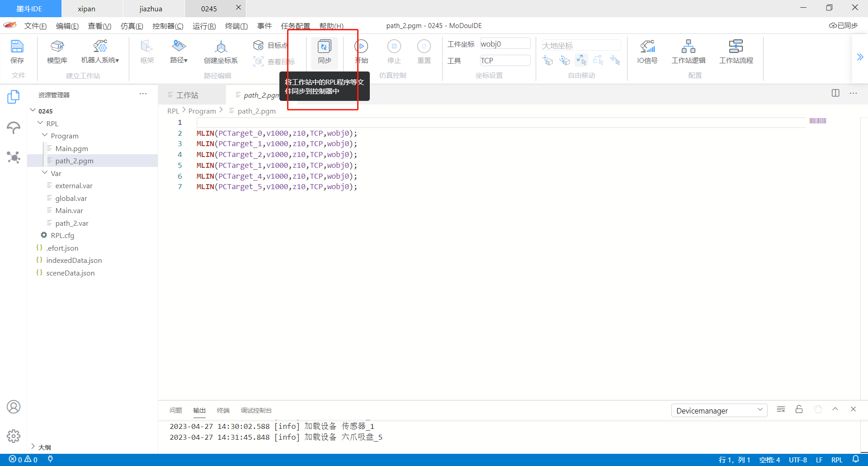Open the settings gear in sidebar
Viewport: 868px width, 466px height.
[x=14, y=436]
